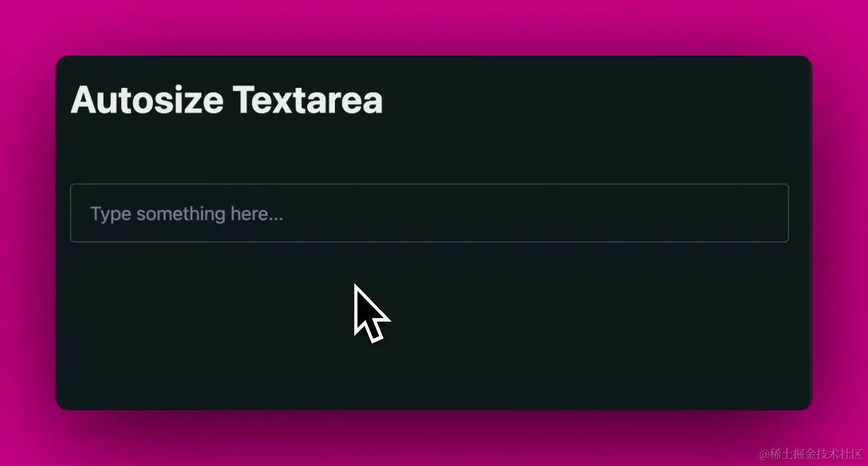Screen dimensions: 868x466
Task: Click the empty gap between heading and textarea
Action: [x=429, y=151]
